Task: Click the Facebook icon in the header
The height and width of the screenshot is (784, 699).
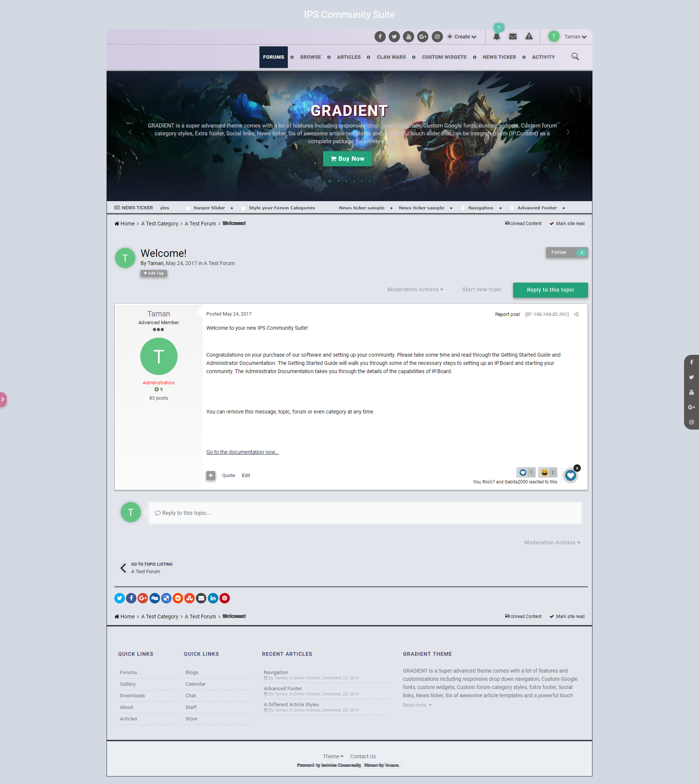Action: tap(380, 37)
